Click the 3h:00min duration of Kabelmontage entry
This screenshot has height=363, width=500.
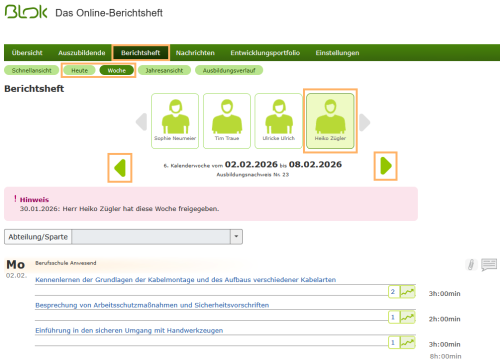click(x=444, y=294)
